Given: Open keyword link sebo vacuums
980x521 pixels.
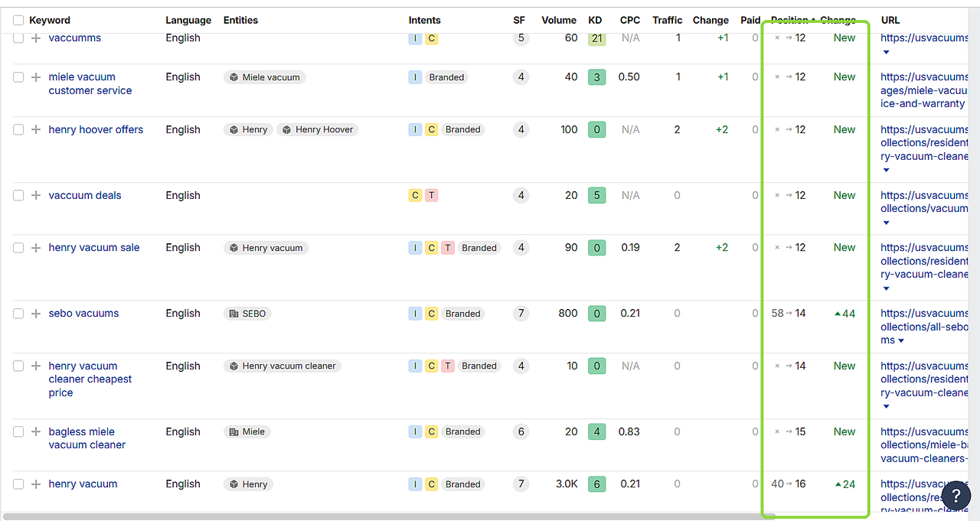Looking at the screenshot, I should tap(84, 314).
